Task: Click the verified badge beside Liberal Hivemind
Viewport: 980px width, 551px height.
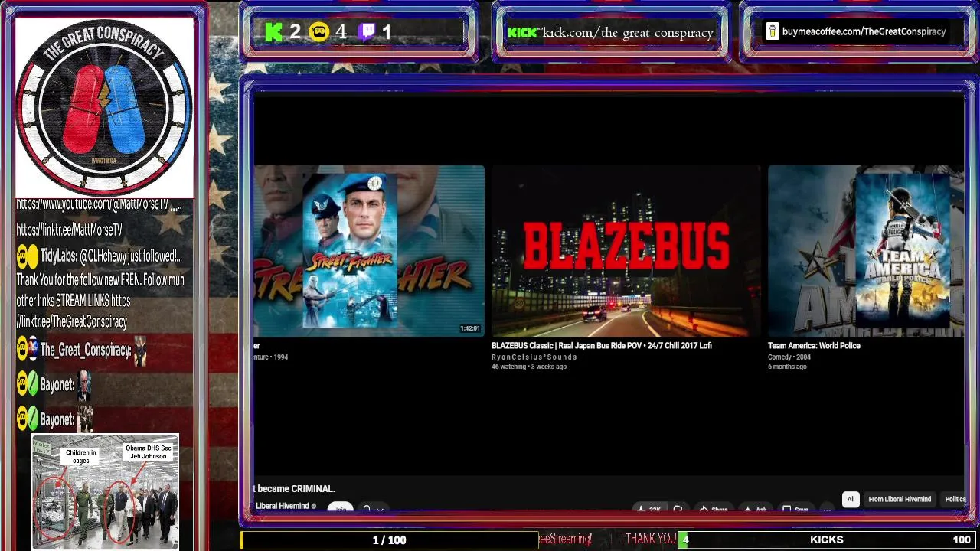Action: 313,506
